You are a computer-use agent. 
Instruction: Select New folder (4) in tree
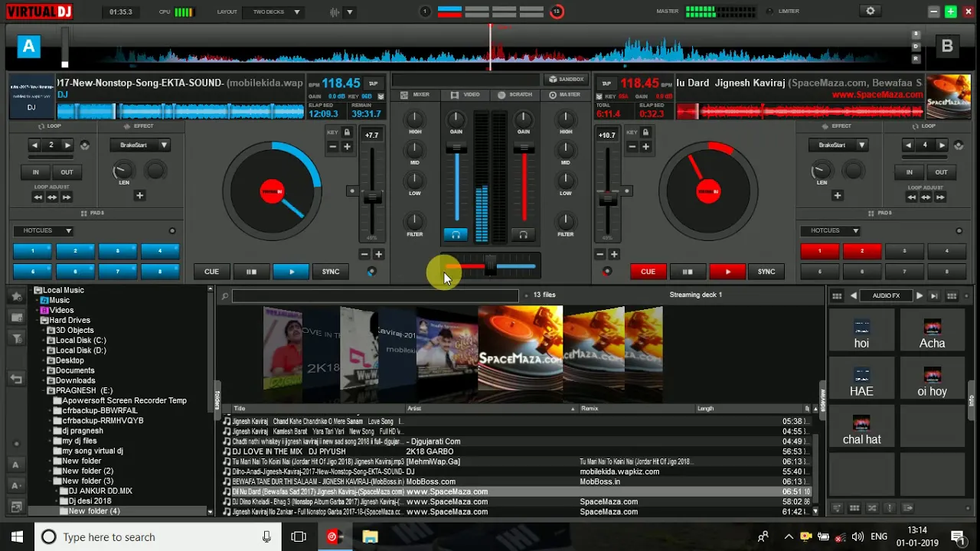pyautogui.click(x=94, y=511)
